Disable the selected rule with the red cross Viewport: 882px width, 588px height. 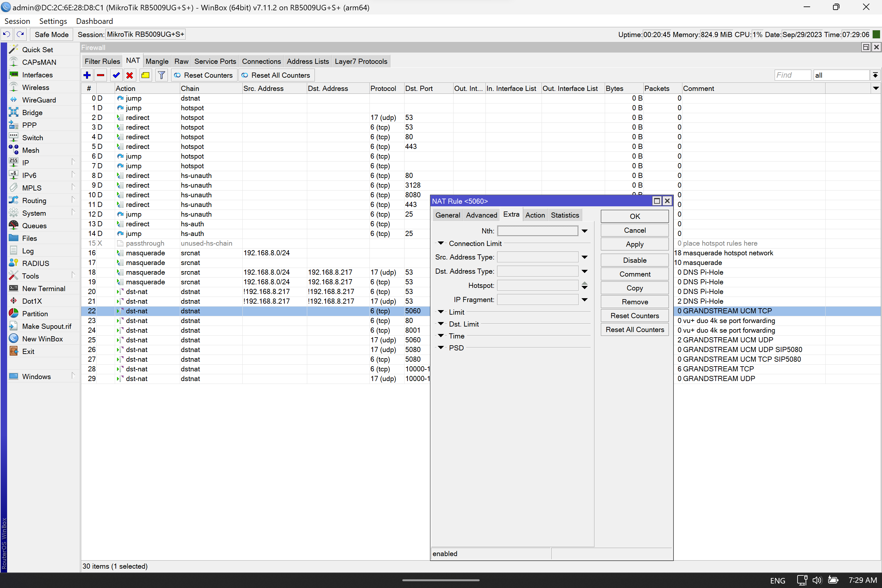pos(129,75)
